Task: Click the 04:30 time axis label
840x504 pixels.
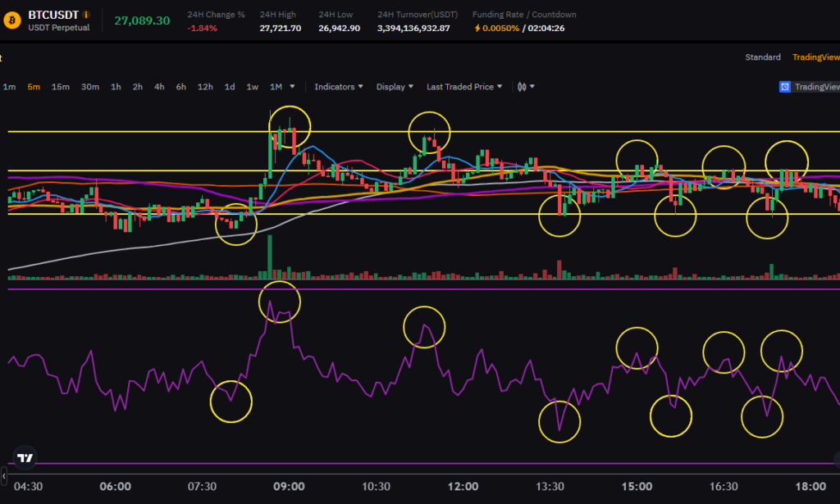Action: (x=28, y=486)
